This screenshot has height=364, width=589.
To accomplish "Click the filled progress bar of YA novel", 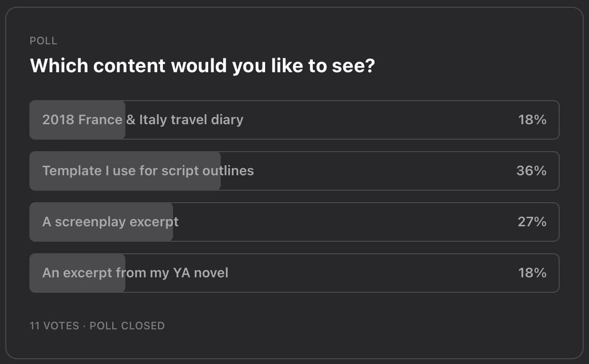I will (77, 273).
